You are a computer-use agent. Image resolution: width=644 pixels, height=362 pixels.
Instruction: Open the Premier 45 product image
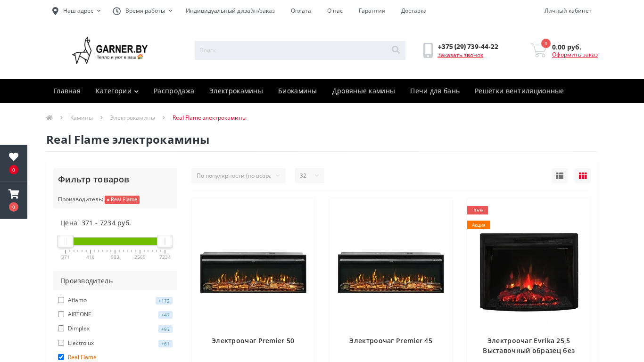391,272
